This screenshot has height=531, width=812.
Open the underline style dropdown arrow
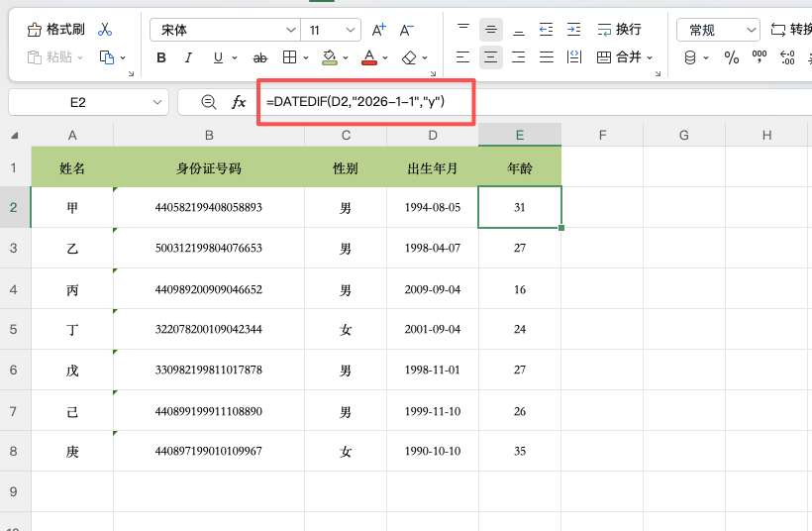coord(235,58)
